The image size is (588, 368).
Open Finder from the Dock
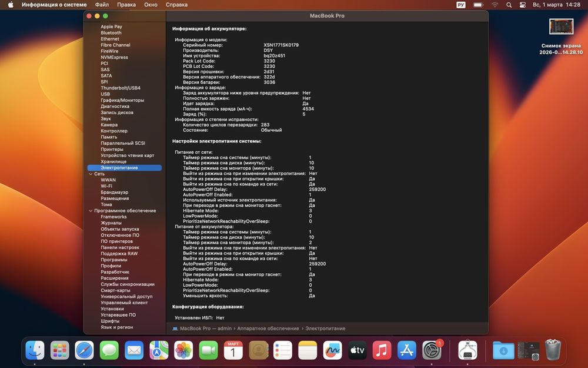tap(35, 350)
